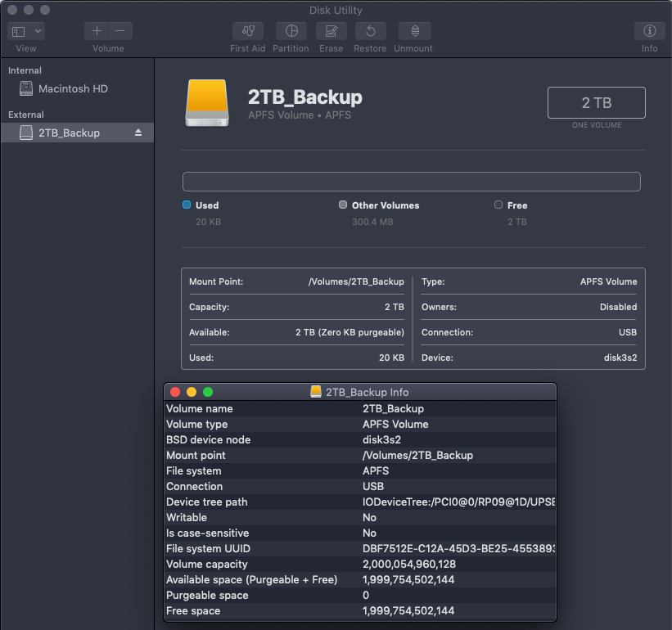Screen dimensions: 672x630
Task: Click the storage usage capacity bar
Action: click(412, 181)
